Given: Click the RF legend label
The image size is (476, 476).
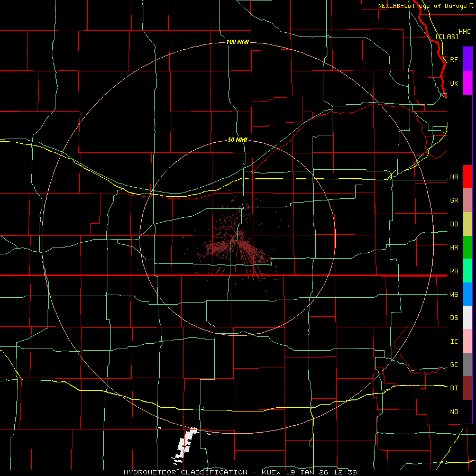Looking at the screenshot, I should coord(454,59).
